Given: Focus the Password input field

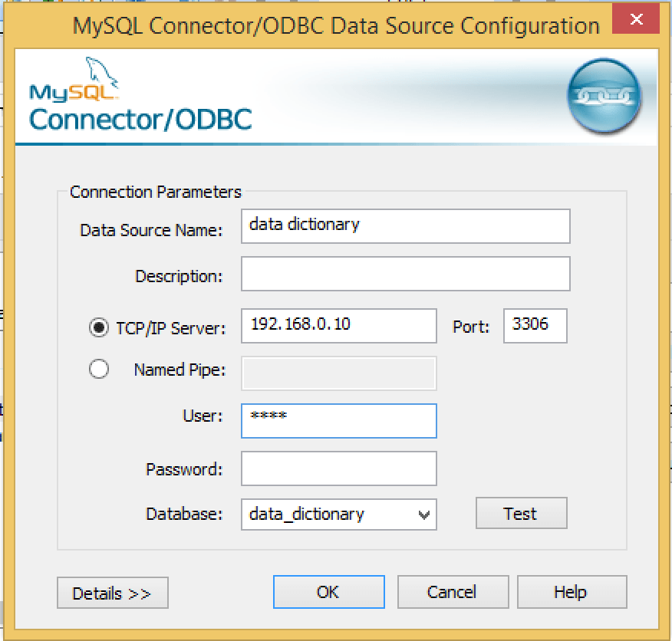Looking at the screenshot, I should (338, 468).
